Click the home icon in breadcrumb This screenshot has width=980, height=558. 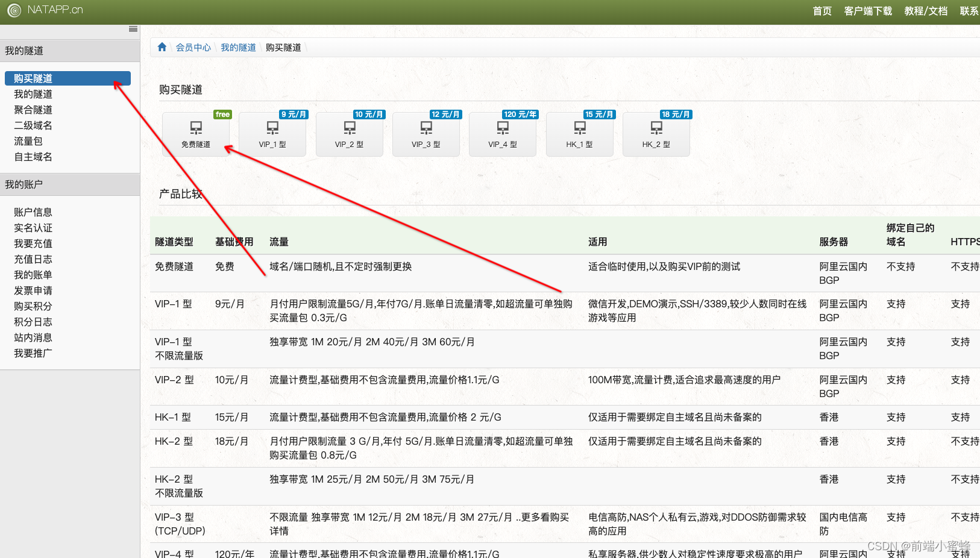pyautogui.click(x=162, y=47)
